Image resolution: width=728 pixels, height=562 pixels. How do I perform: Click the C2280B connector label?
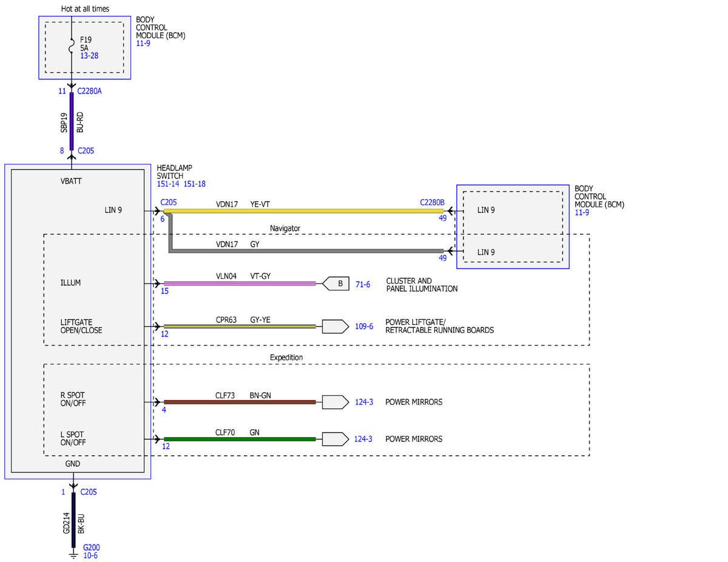(433, 202)
